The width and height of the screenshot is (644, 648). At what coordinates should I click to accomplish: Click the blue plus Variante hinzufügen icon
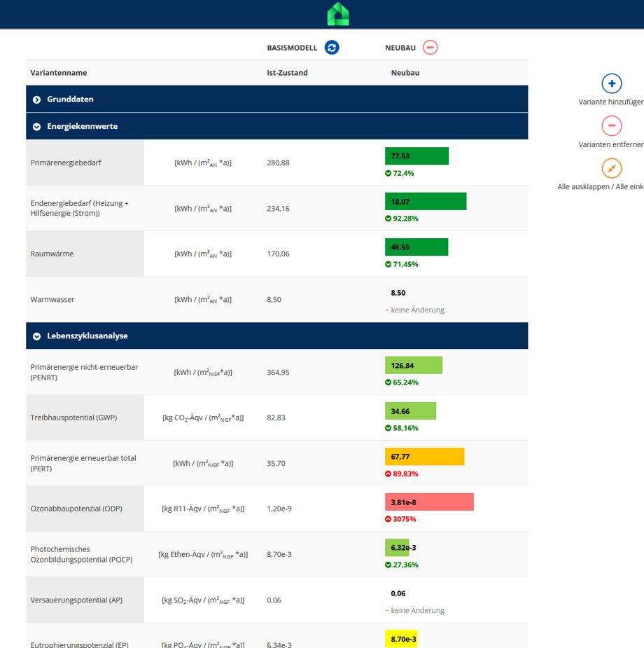click(612, 83)
